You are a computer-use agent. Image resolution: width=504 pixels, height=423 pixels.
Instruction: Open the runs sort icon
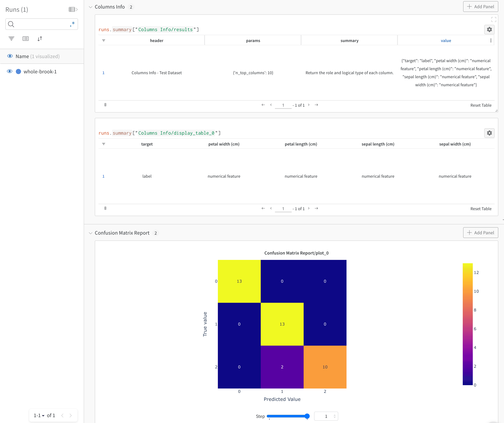point(40,39)
